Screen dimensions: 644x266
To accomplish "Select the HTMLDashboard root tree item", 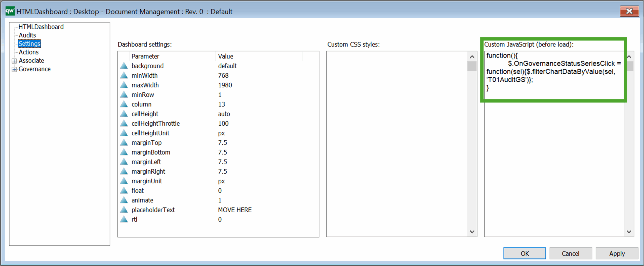I will [x=41, y=27].
